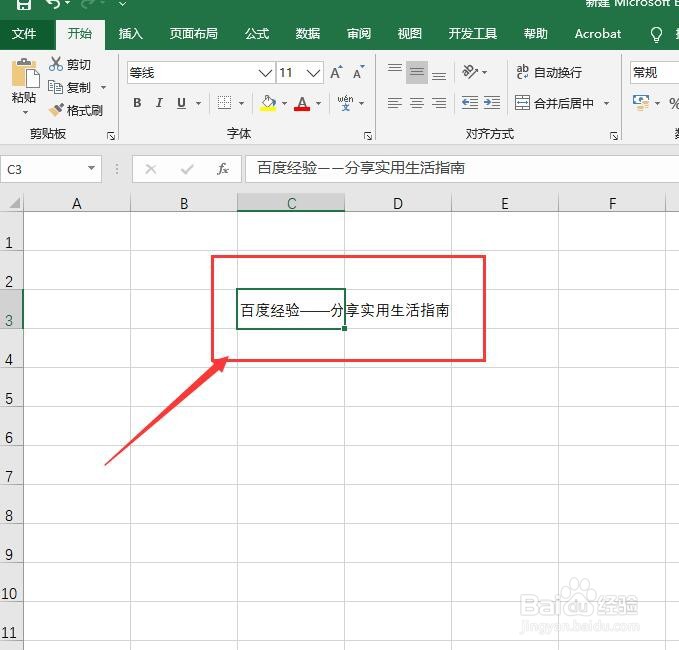The height and width of the screenshot is (650, 679).
Task: Decrease font size with small A icon
Action: coord(359,72)
